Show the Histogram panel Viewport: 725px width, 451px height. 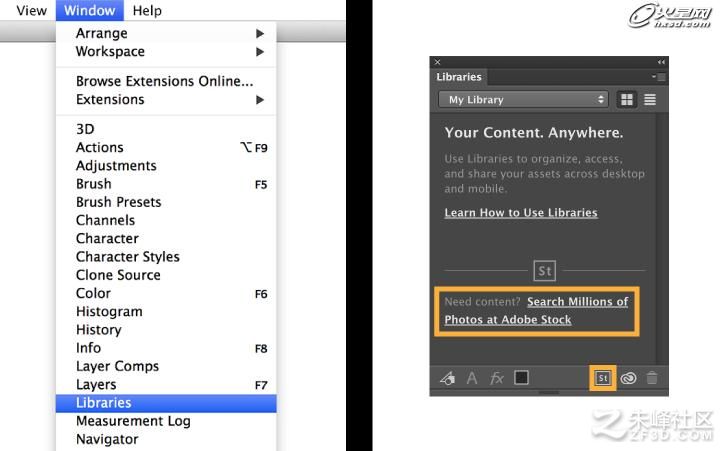(166, 312)
